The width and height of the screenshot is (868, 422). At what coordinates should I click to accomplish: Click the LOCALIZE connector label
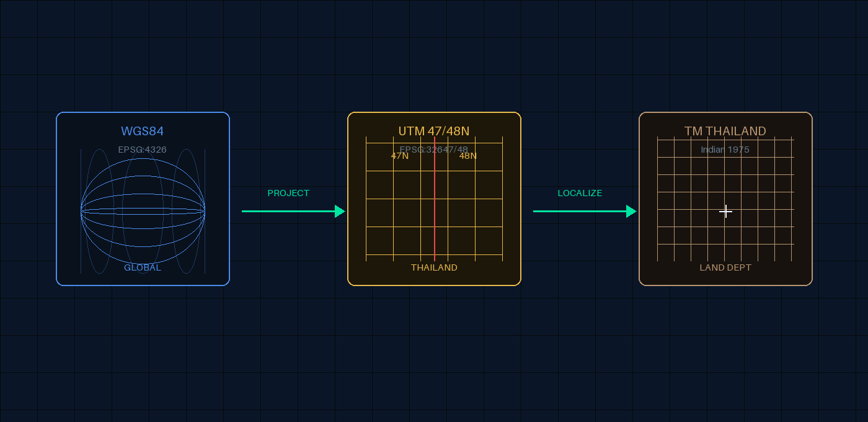point(580,193)
